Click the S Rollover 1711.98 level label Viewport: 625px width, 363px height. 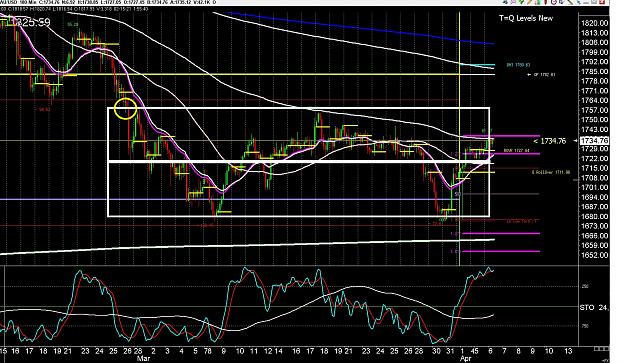[x=551, y=172]
